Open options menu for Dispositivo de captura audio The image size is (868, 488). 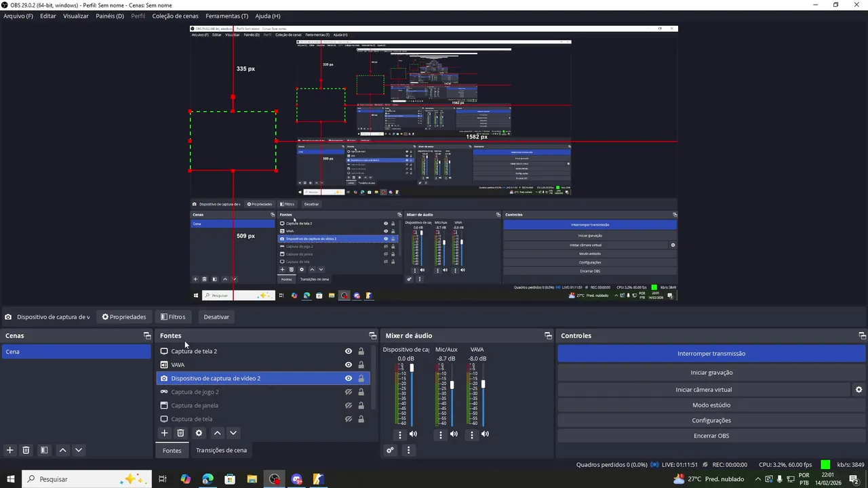[400, 434]
